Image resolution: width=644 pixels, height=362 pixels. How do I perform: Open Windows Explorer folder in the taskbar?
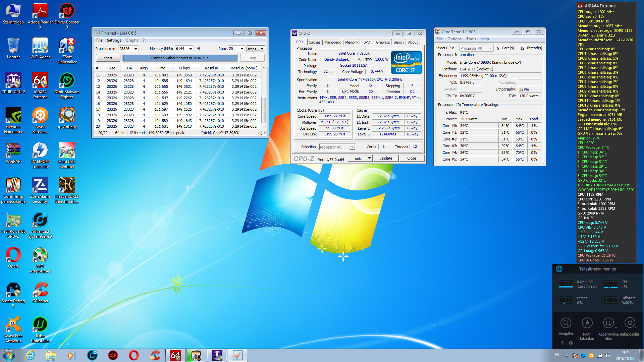coord(51,355)
